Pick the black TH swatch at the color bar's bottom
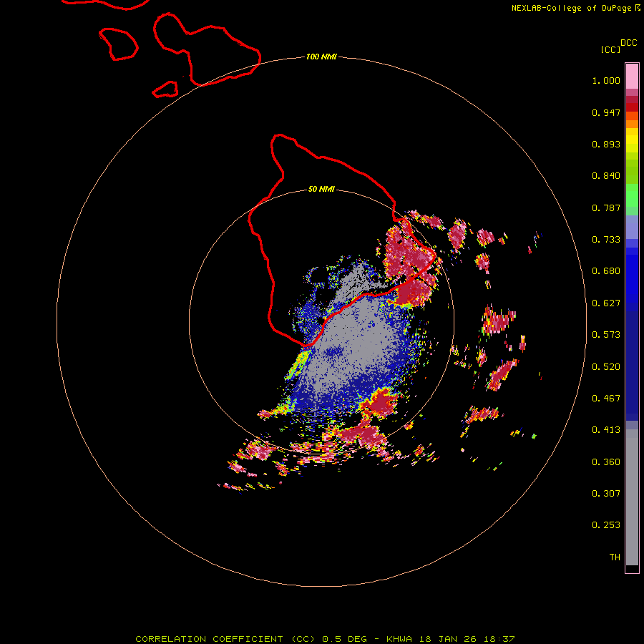The image size is (644, 644). (632, 568)
